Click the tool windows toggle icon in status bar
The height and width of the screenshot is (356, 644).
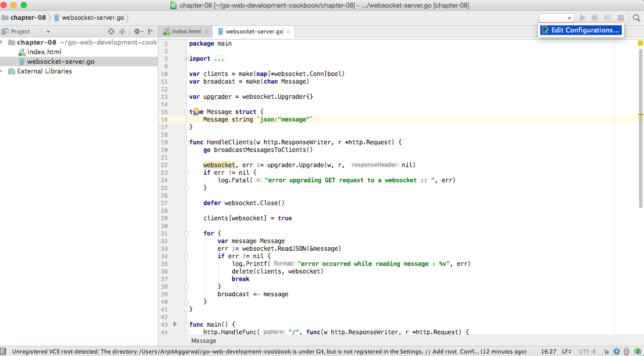click(x=4, y=351)
